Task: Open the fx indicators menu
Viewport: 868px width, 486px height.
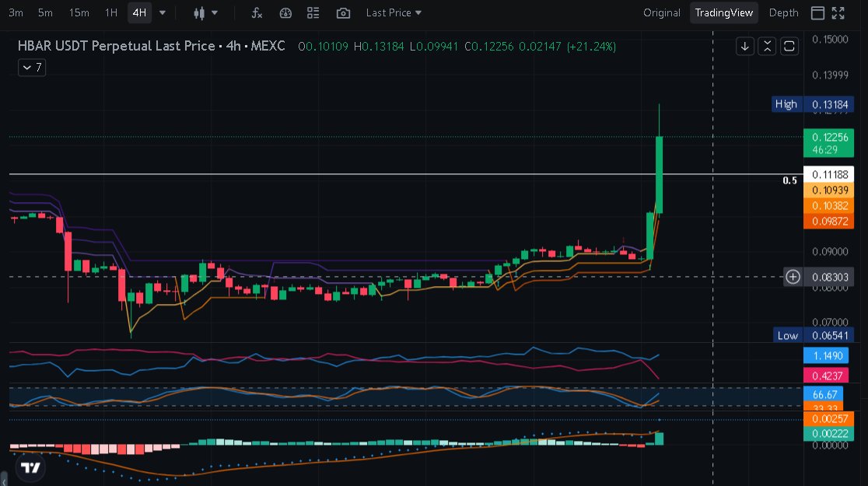Action: [x=257, y=12]
